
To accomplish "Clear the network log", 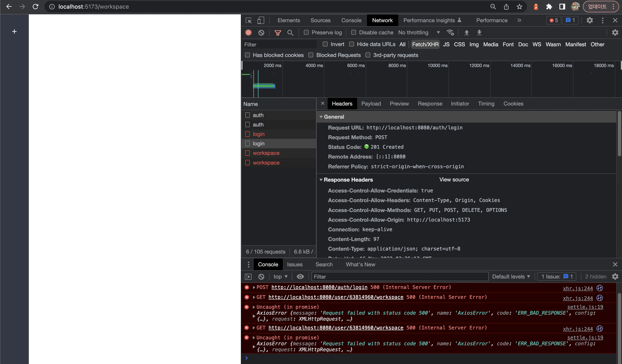I will [x=261, y=32].
